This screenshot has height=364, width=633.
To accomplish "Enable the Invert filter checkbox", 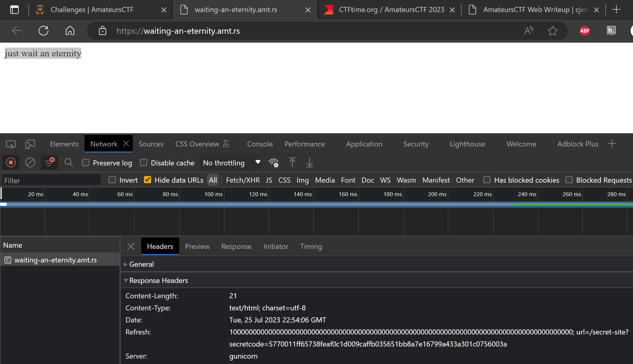I will pyautogui.click(x=112, y=180).
